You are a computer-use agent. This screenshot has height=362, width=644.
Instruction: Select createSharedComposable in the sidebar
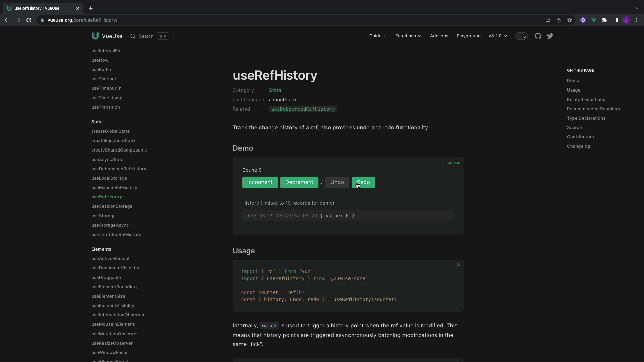119,150
